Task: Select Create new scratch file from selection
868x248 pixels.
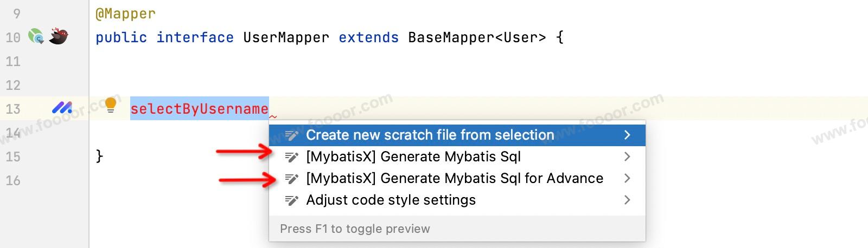Action: click(430, 135)
